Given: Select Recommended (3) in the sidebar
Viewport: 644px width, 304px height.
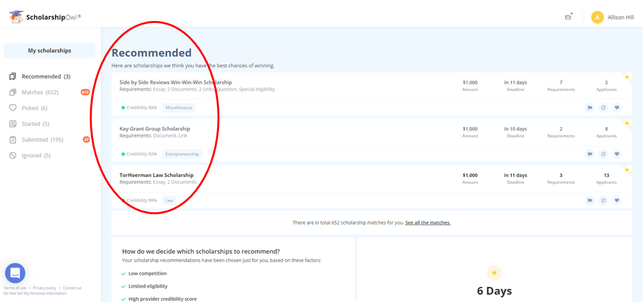Looking at the screenshot, I should pyautogui.click(x=46, y=77).
